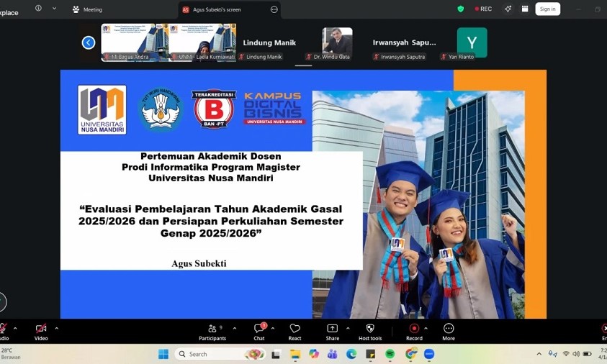Screen dimensions: 607x364
Task: Expand the Record options arrow
Action: pos(426,328)
